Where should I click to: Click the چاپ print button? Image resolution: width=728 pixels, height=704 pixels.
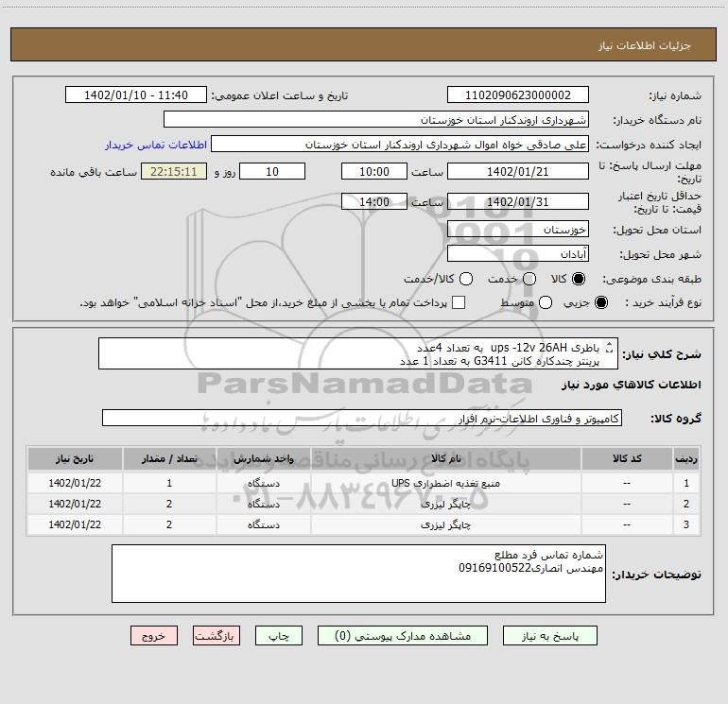pos(279,636)
